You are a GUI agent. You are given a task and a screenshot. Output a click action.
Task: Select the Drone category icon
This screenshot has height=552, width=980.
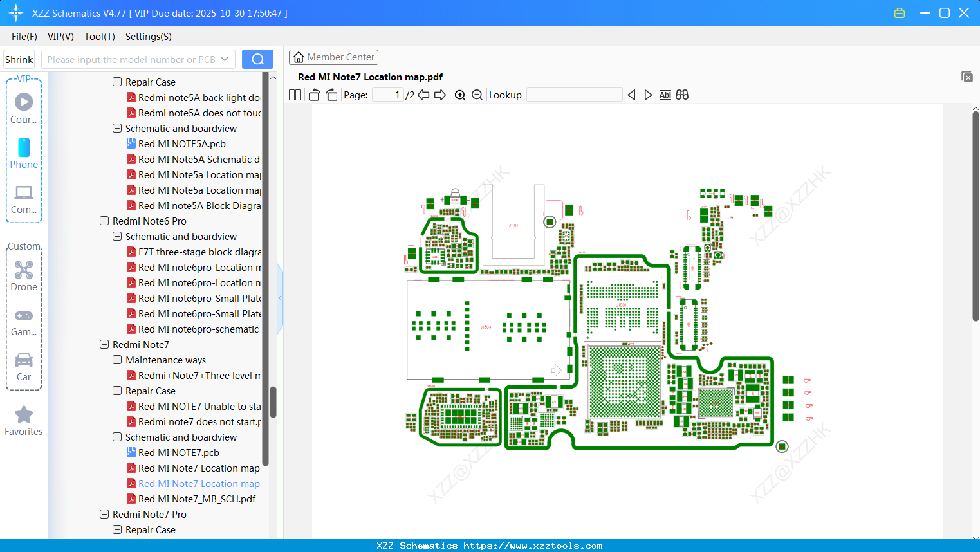24,275
